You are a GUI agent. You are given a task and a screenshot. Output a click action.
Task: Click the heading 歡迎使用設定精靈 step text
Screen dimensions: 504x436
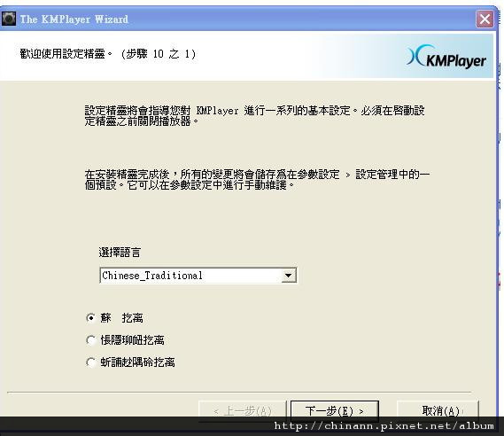click(108, 54)
